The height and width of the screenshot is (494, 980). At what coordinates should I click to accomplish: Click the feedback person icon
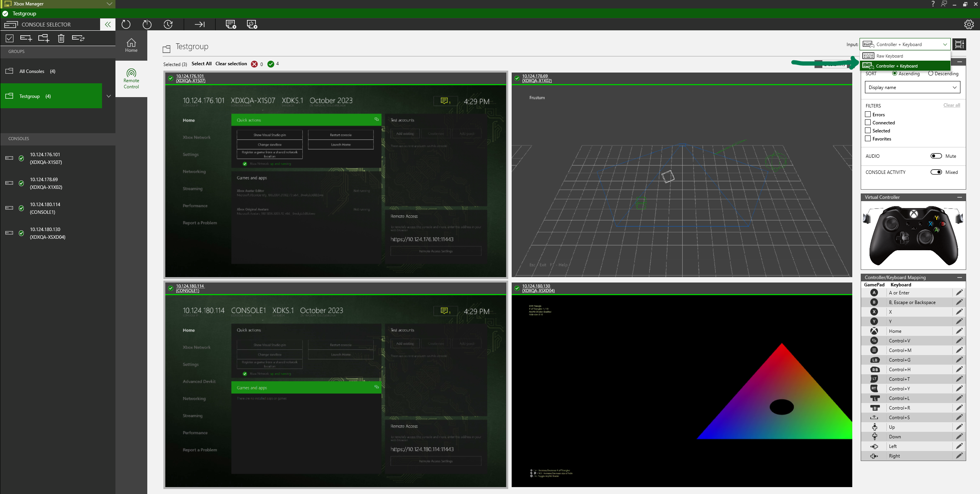944,4
